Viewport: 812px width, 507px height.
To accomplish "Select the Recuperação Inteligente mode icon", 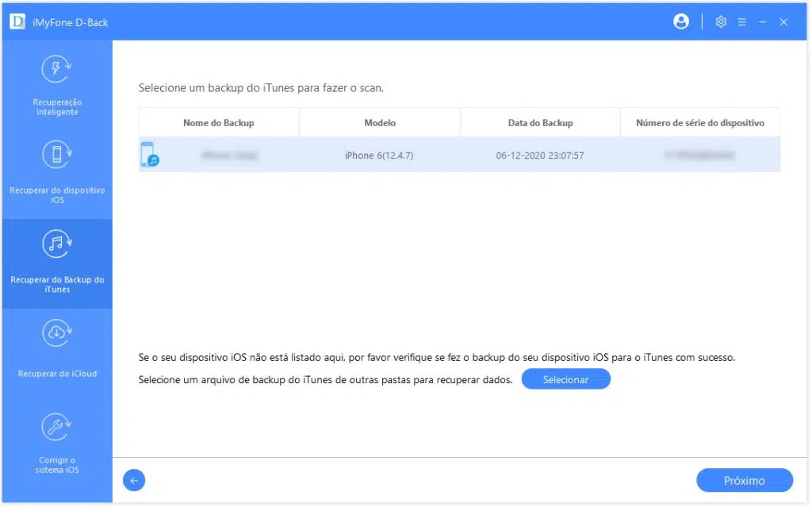I will (56, 69).
